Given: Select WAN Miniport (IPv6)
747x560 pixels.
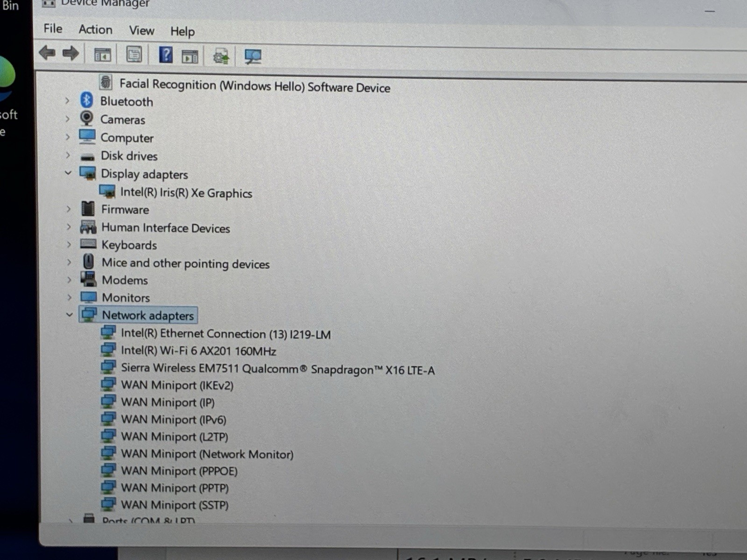Looking at the screenshot, I should 174,419.
